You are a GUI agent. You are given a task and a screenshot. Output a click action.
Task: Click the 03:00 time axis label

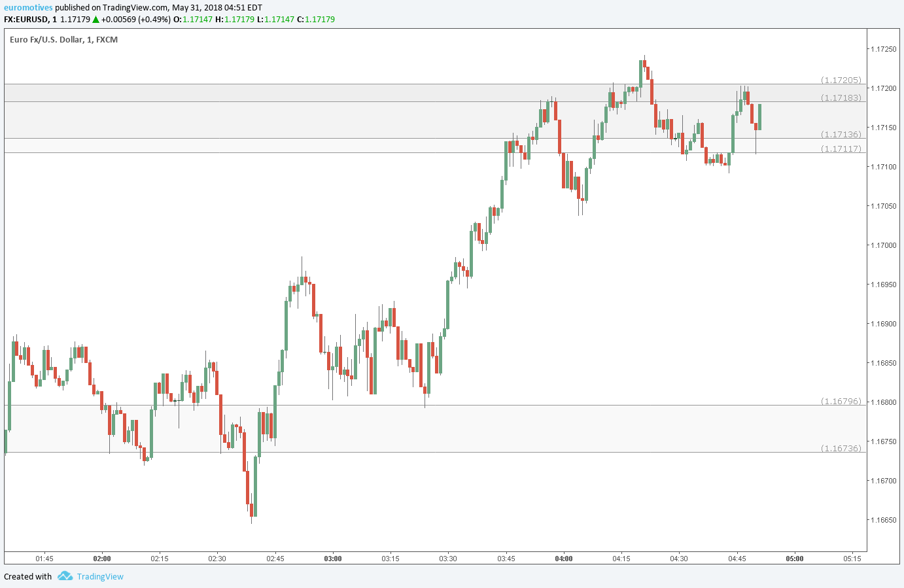tap(333, 559)
